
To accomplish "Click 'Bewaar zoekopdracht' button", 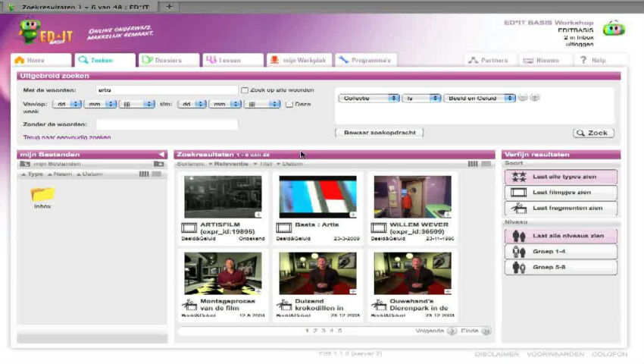I will [380, 133].
